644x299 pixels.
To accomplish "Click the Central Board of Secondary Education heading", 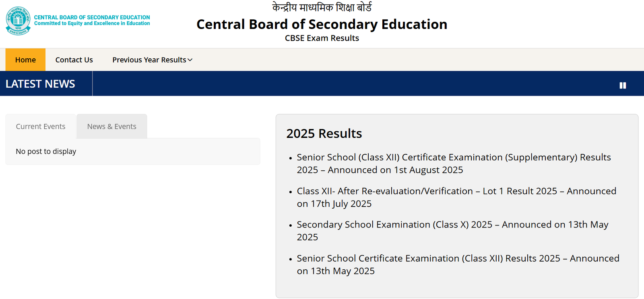I will (322, 24).
